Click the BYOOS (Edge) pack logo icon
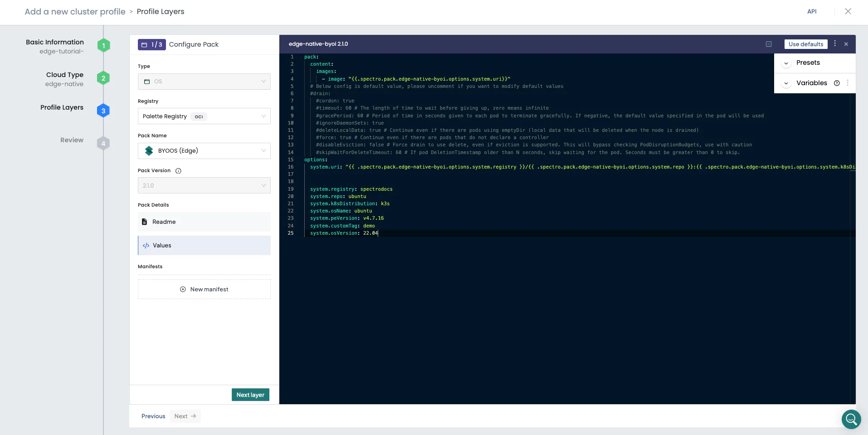Viewport: 868px width, 435px height. [x=149, y=150]
